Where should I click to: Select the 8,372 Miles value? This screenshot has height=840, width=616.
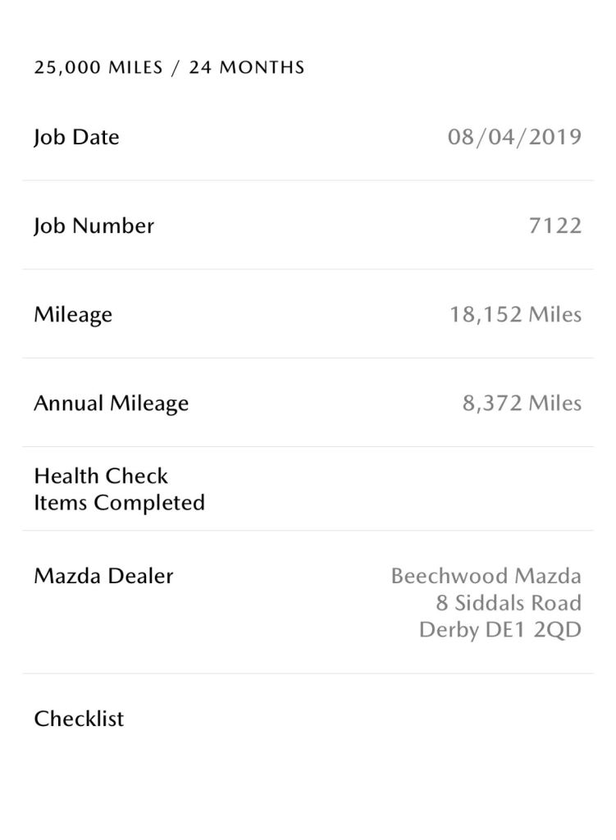tap(522, 404)
